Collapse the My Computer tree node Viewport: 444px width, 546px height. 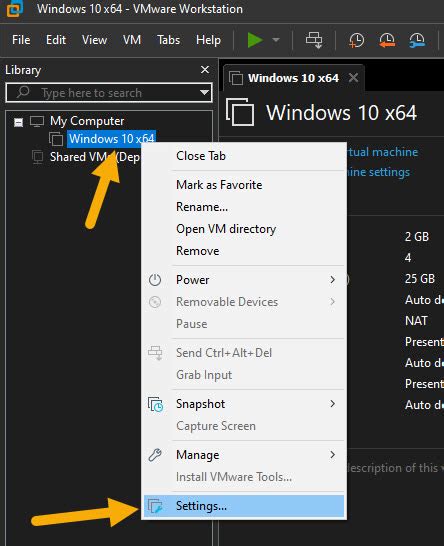(x=18, y=122)
